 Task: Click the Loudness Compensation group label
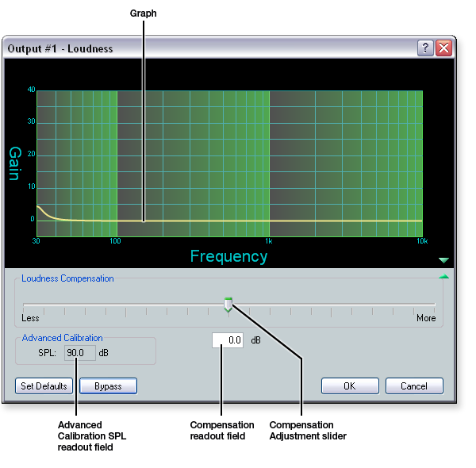click(x=67, y=278)
